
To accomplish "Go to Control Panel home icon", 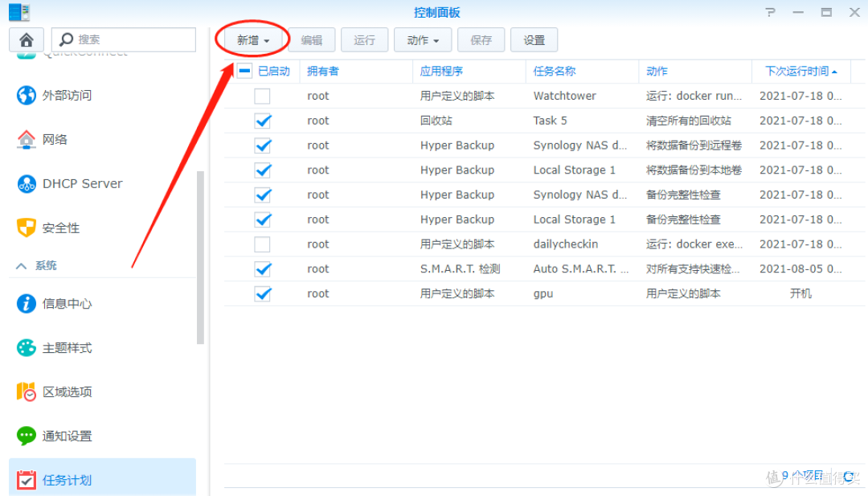I will [26, 40].
